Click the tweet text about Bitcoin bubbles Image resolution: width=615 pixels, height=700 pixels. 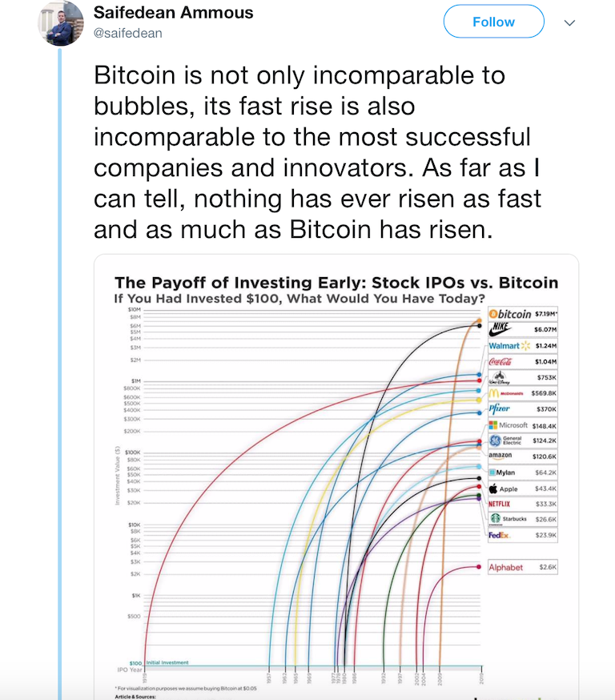317,152
